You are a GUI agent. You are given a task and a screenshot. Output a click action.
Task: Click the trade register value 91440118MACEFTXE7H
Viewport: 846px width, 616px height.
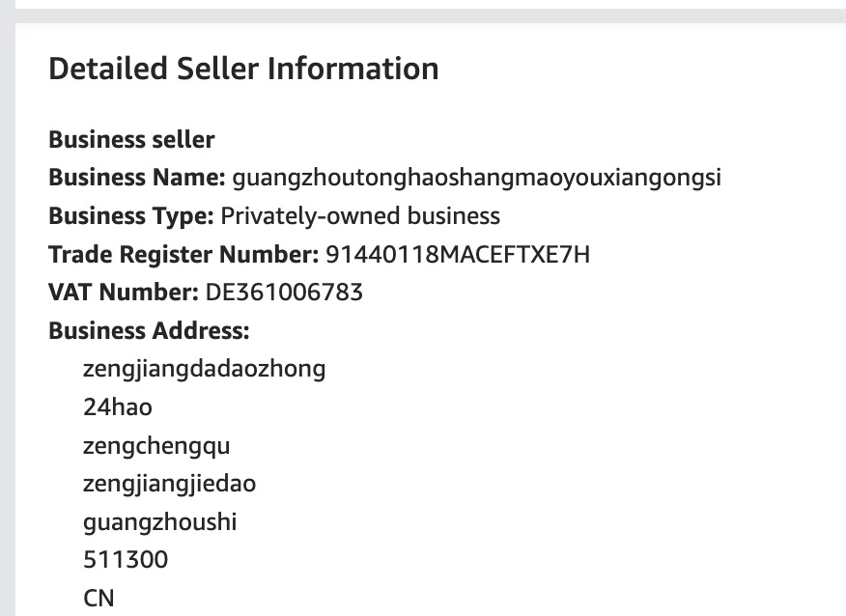pyautogui.click(x=458, y=254)
